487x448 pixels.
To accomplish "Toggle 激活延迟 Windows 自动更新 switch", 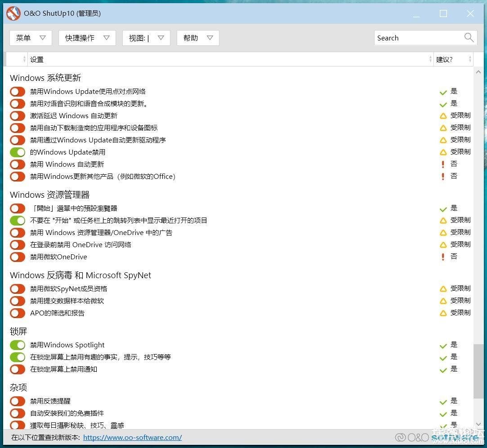I will (18, 116).
